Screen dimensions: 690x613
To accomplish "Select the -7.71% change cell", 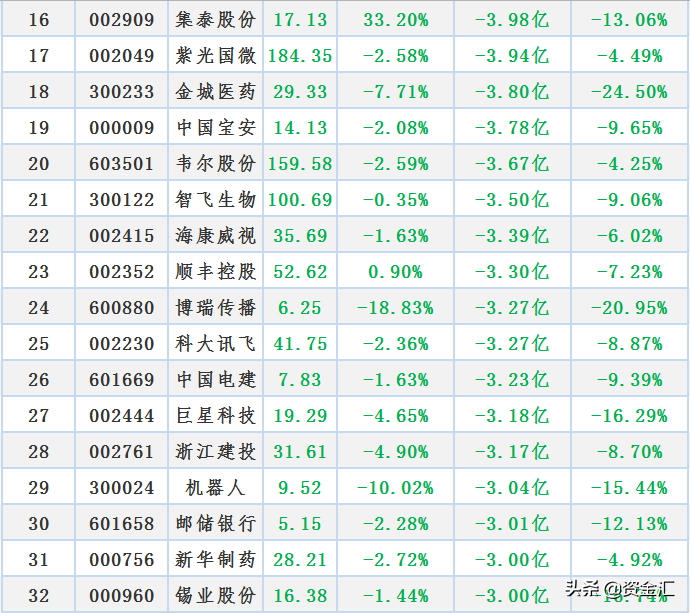I will 396,92.
